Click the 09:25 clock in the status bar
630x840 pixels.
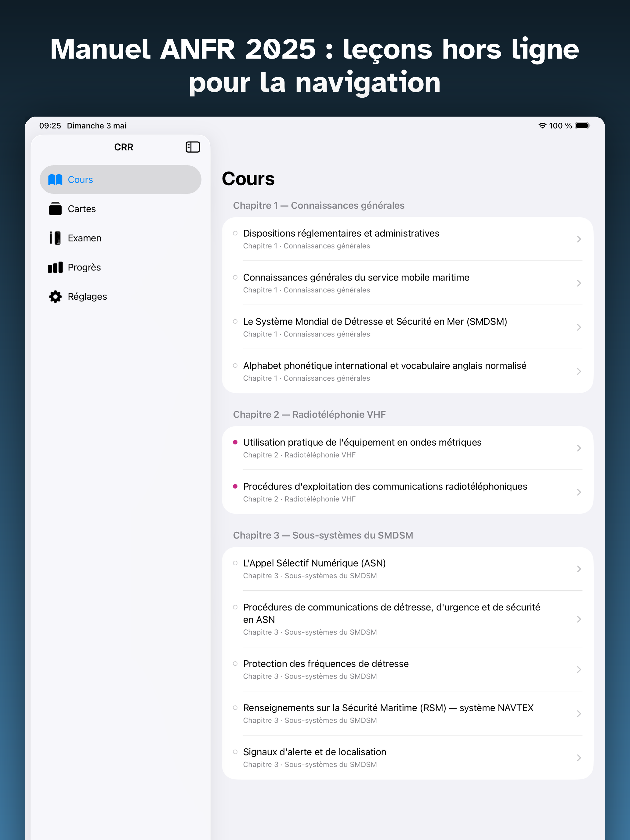point(50,126)
